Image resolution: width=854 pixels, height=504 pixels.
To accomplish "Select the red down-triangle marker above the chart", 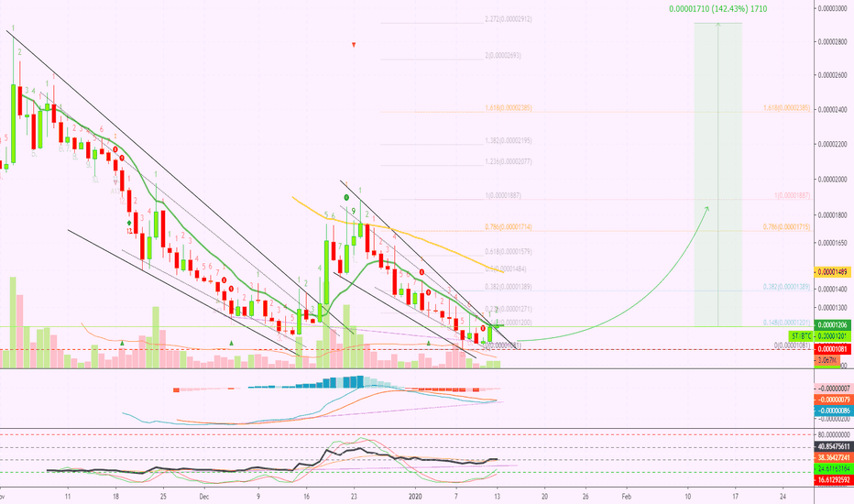I will (x=354, y=45).
